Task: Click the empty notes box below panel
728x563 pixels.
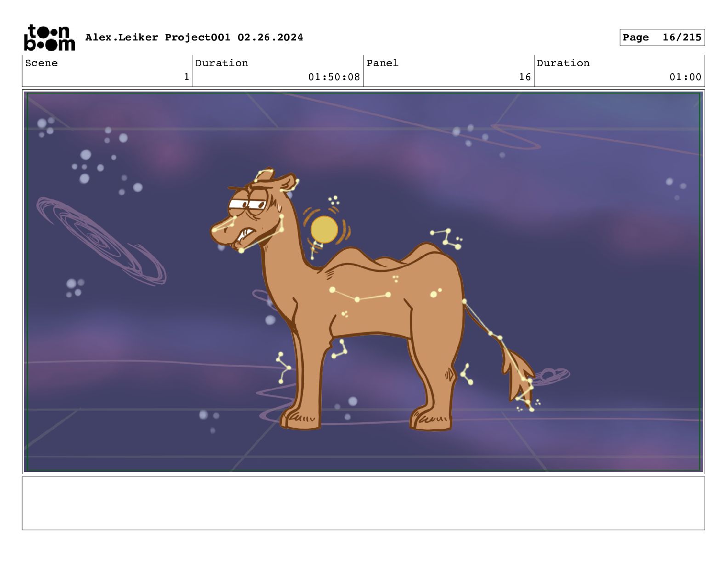Action: [363, 503]
